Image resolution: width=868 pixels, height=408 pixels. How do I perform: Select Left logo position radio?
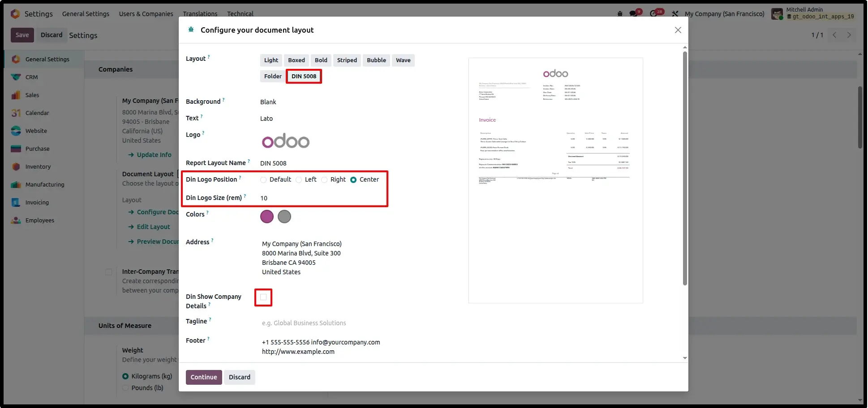pos(299,180)
